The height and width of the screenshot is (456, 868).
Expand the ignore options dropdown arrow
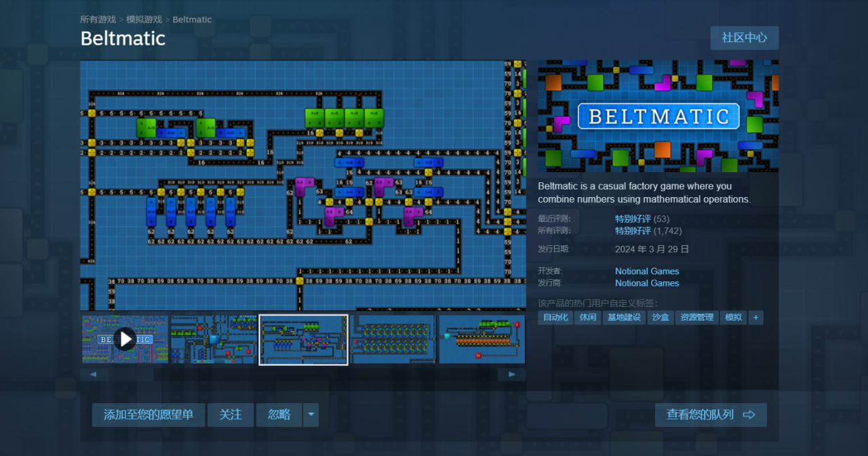(x=311, y=415)
